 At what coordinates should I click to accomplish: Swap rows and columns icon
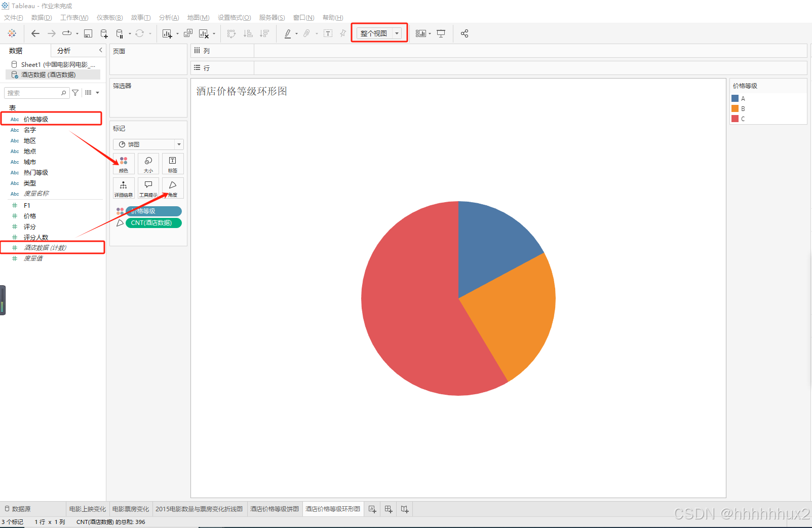231,33
